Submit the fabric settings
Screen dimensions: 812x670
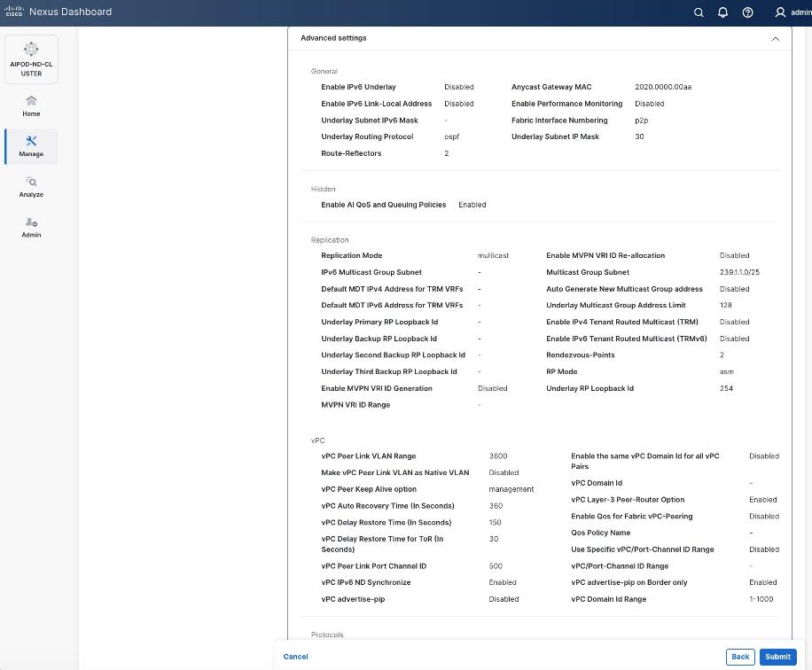tap(777, 656)
